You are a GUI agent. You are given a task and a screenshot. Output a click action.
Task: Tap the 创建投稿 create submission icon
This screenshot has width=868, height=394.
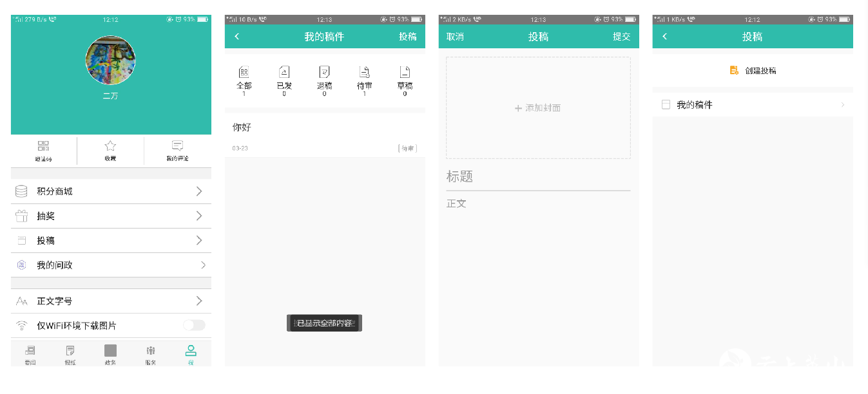[734, 70]
